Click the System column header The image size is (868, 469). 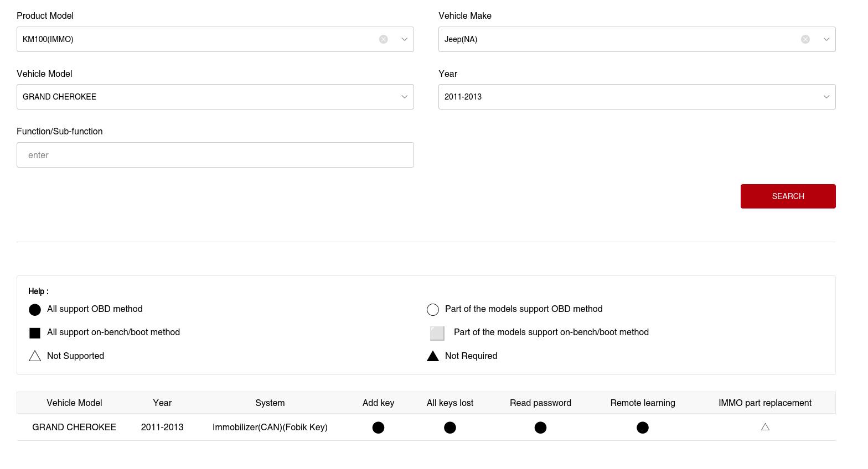pos(270,403)
